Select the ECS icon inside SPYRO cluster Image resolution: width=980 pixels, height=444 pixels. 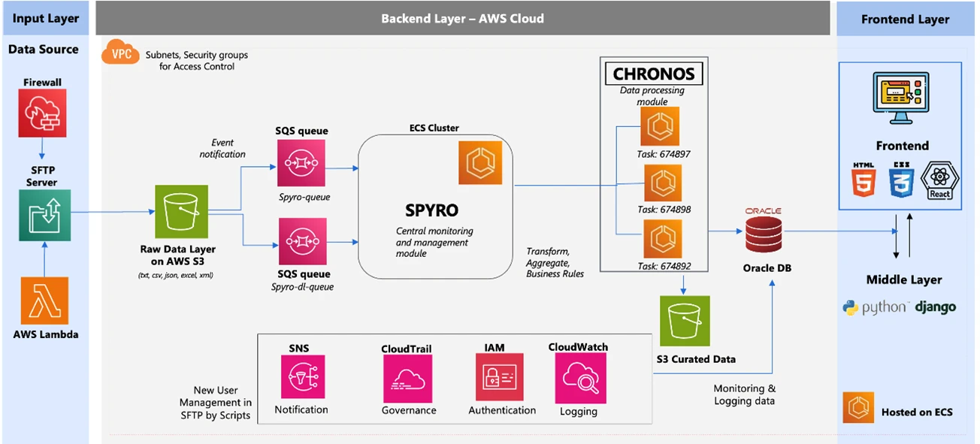481,162
